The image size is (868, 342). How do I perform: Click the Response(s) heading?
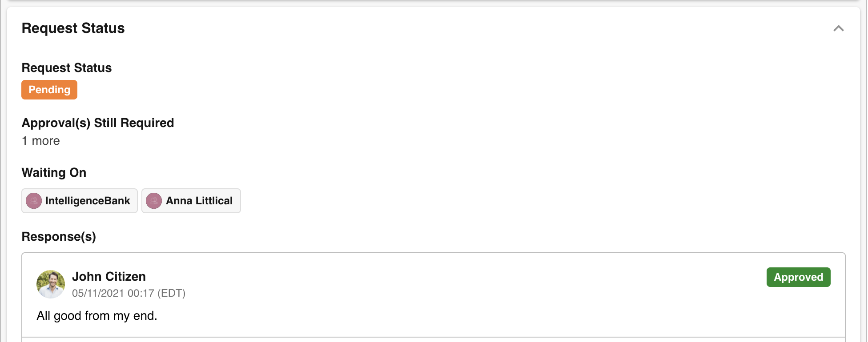click(x=59, y=236)
